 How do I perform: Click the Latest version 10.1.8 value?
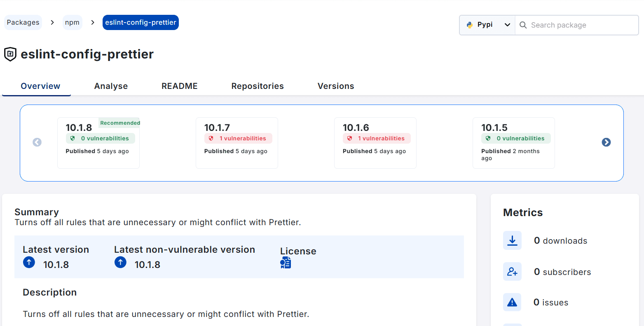(x=56, y=265)
